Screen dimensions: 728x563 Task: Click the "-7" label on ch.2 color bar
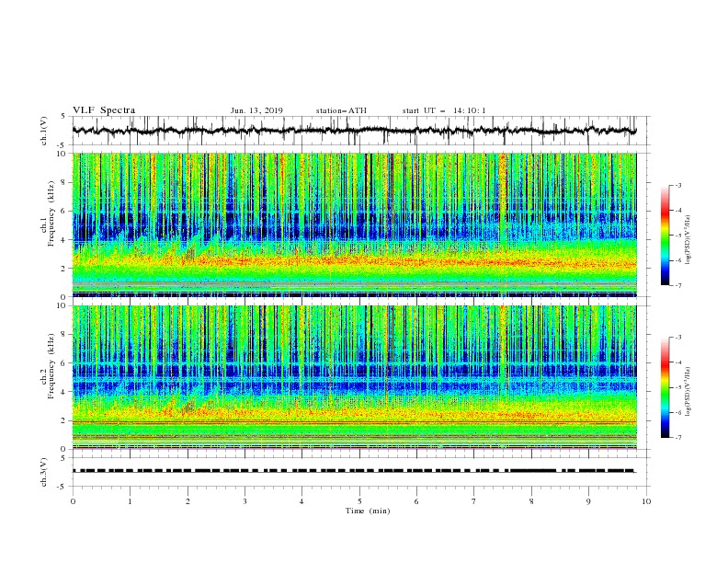678,437
